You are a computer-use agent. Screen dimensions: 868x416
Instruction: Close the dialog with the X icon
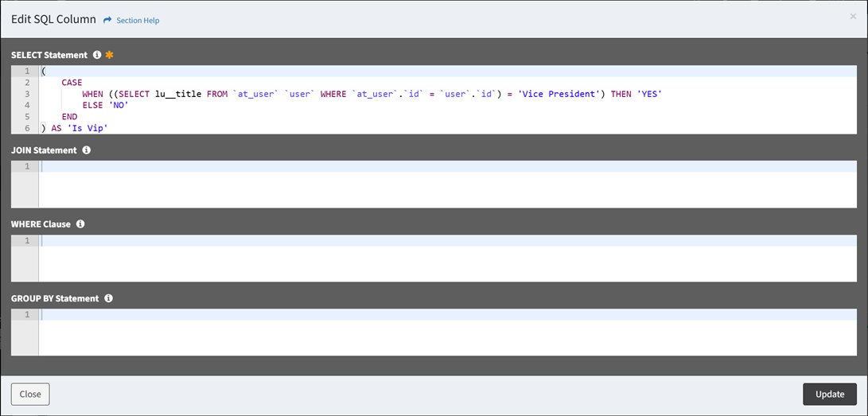853,17
